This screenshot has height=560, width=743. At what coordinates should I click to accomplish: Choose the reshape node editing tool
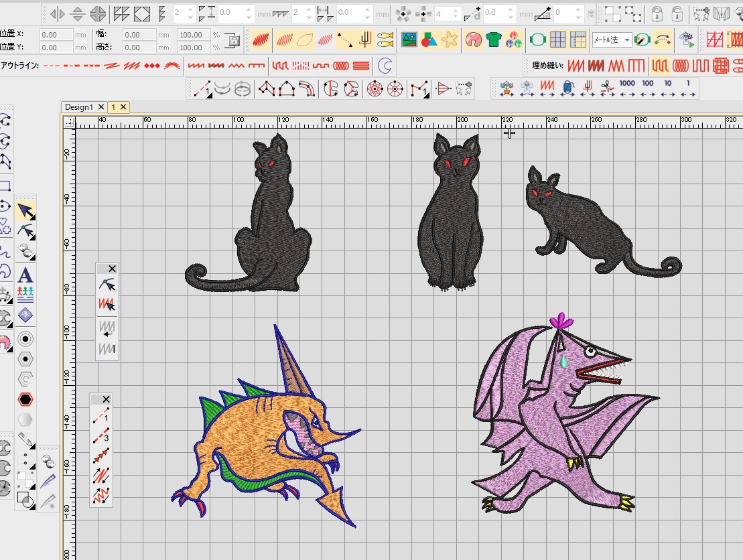coord(25,232)
